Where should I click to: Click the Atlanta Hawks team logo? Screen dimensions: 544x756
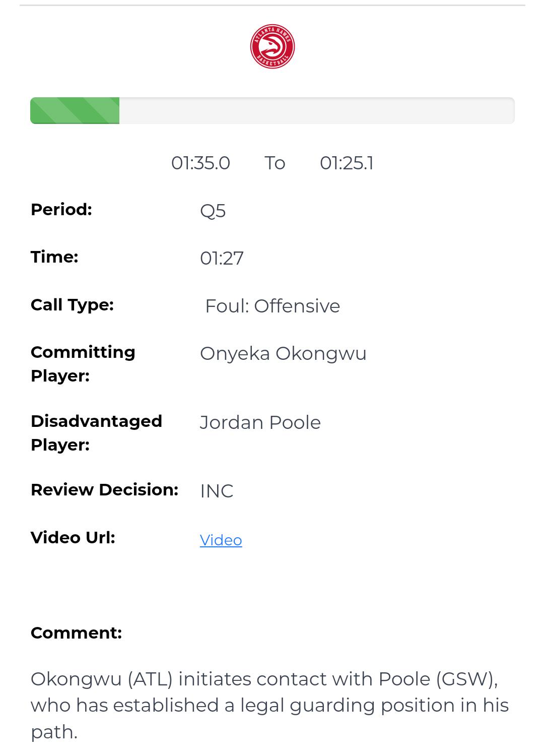[273, 47]
